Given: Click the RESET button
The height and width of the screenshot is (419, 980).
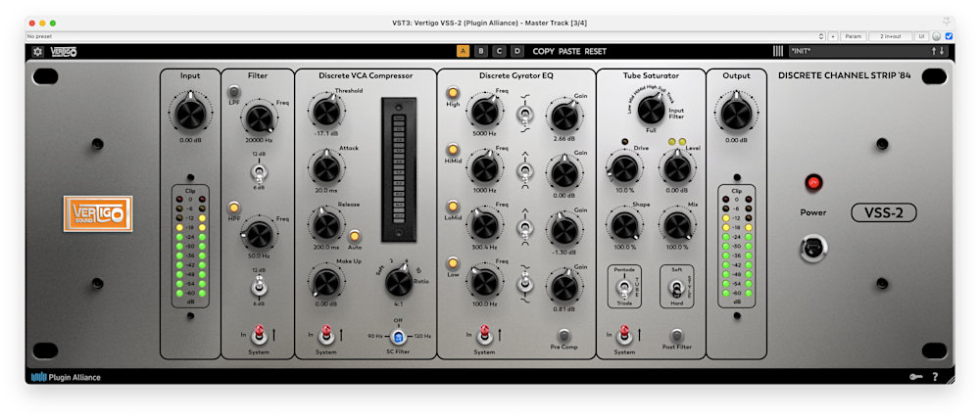Looking at the screenshot, I should pyautogui.click(x=596, y=51).
